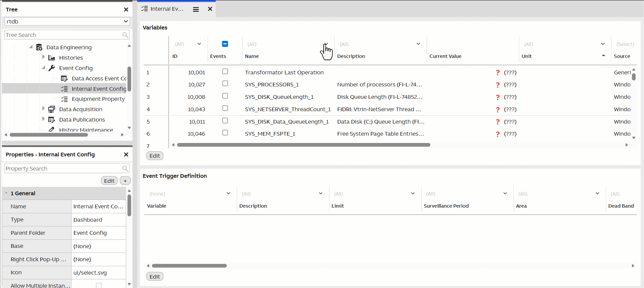Click Edit button in Properties panel
Image resolution: width=644 pixels, height=288 pixels.
pyautogui.click(x=109, y=181)
